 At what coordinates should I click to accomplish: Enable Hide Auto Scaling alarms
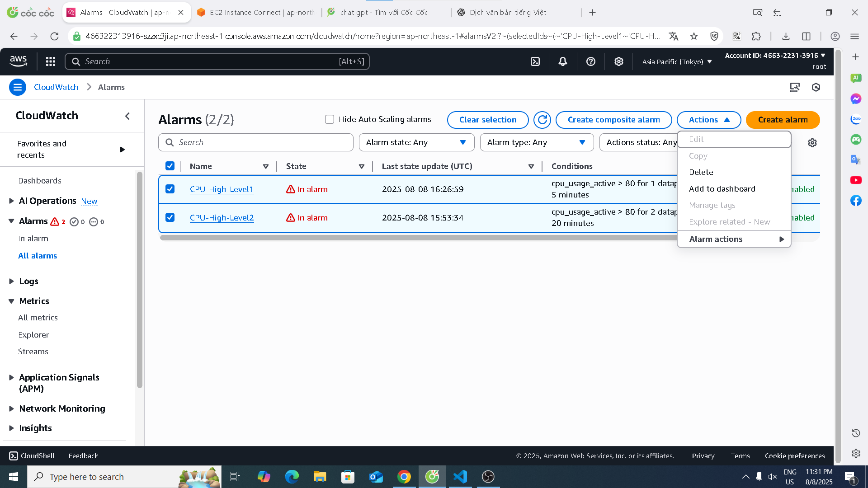click(330, 119)
